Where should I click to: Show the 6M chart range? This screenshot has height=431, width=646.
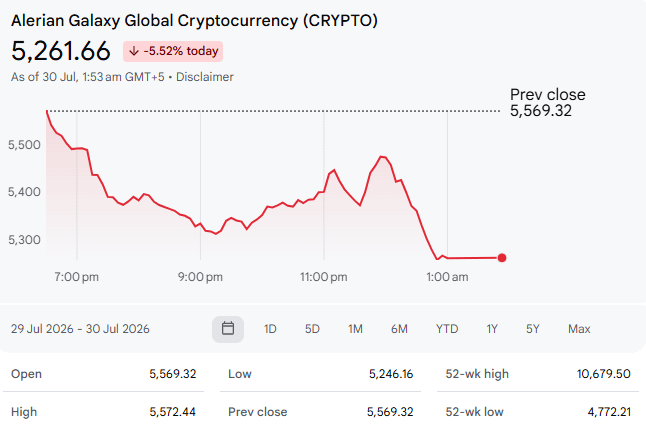[399, 329]
